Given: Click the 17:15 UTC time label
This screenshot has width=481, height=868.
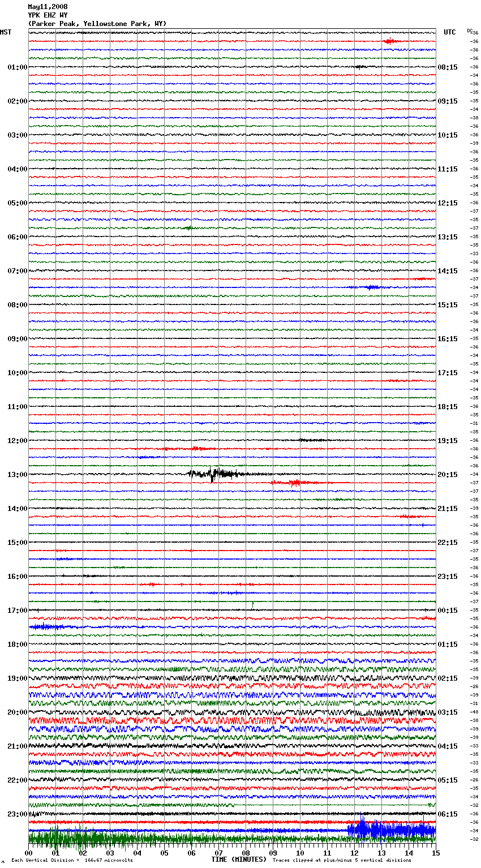Looking at the screenshot, I should click(x=448, y=373).
